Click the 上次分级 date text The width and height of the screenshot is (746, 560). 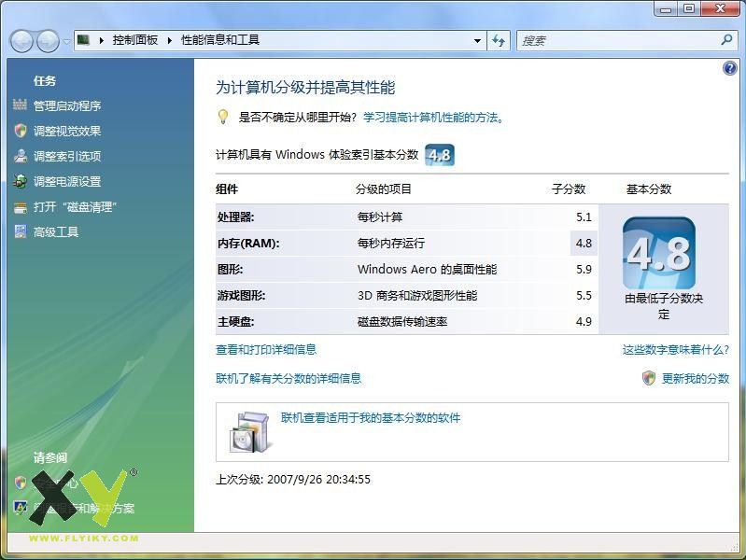[x=293, y=479]
